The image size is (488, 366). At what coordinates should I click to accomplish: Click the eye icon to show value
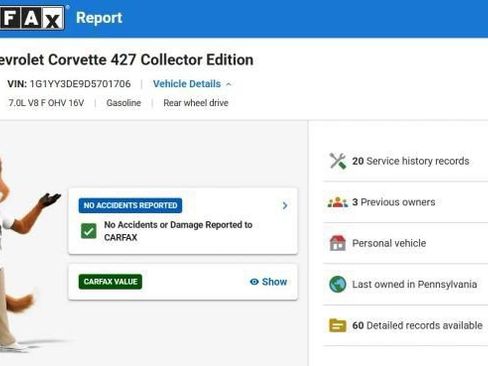coord(254,282)
